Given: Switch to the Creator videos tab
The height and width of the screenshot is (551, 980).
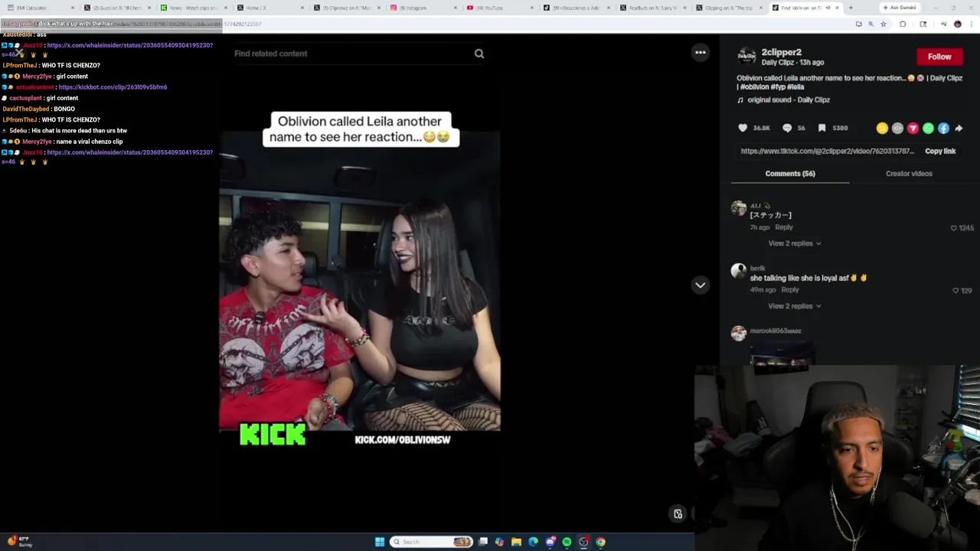Looking at the screenshot, I should (909, 174).
